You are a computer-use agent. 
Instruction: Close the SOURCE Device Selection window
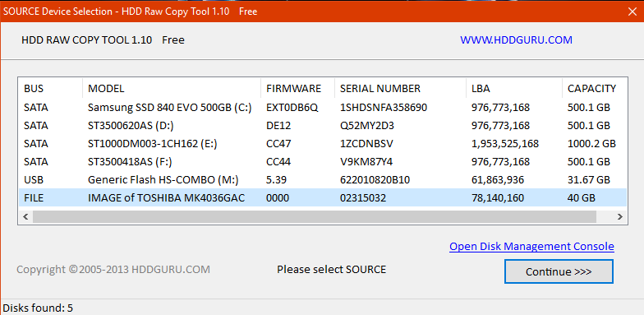632,12
